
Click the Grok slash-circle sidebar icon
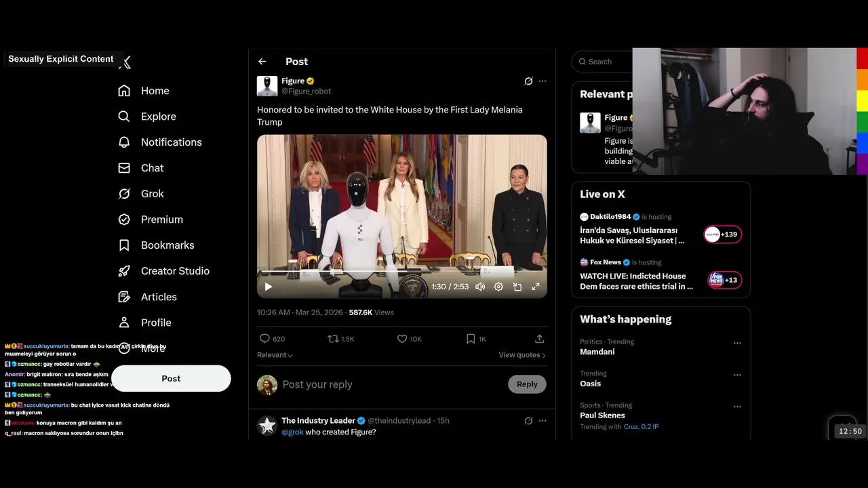click(x=124, y=194)
